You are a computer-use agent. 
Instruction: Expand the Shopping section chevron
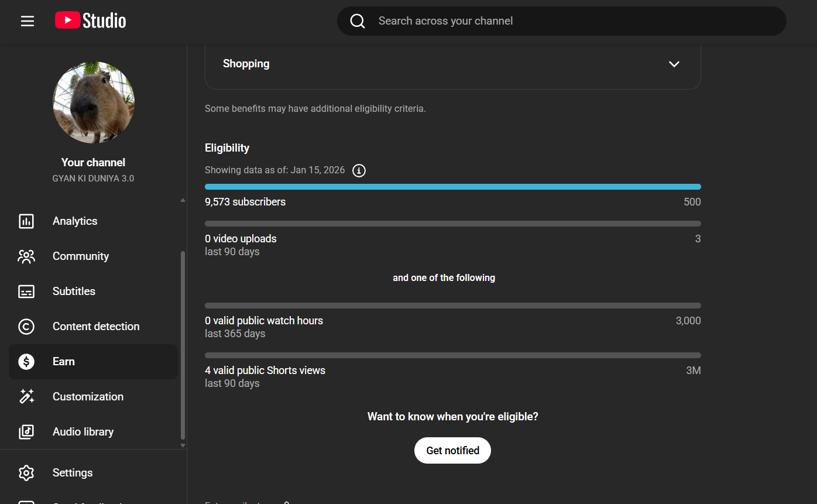click(674, 64)
